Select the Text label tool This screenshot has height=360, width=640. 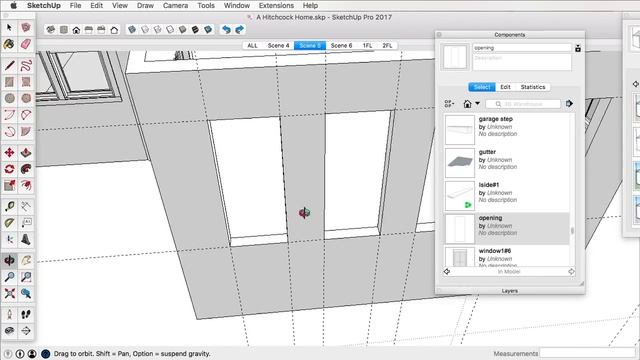click(x=26, y=223)
